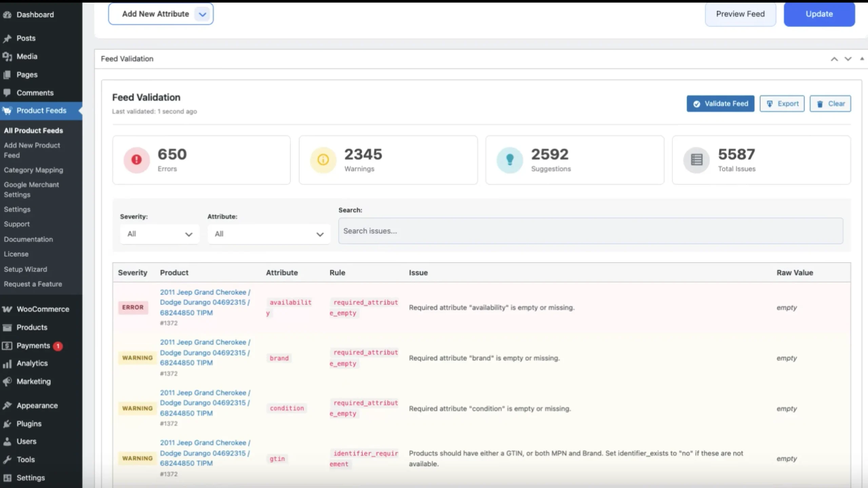868x488 pixels.
Task: Expand the Attribute filter dropdown
Action: click(268, 234)
